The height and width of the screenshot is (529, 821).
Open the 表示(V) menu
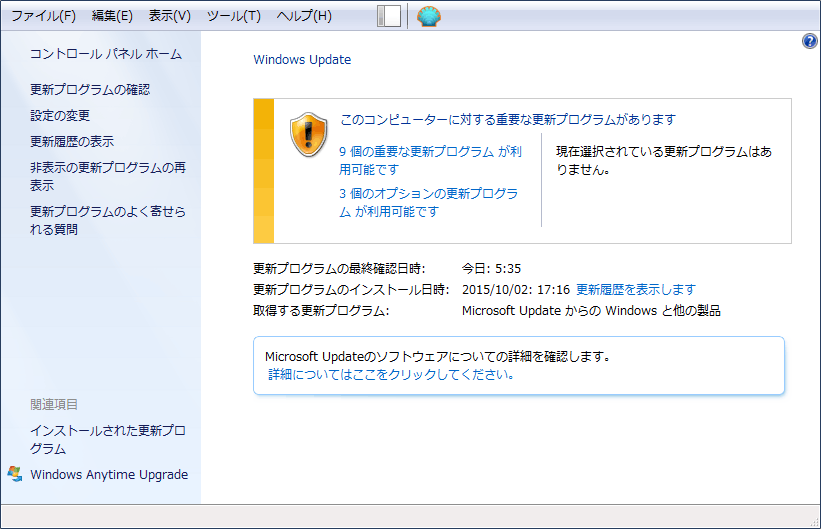(x=170, y=16)
